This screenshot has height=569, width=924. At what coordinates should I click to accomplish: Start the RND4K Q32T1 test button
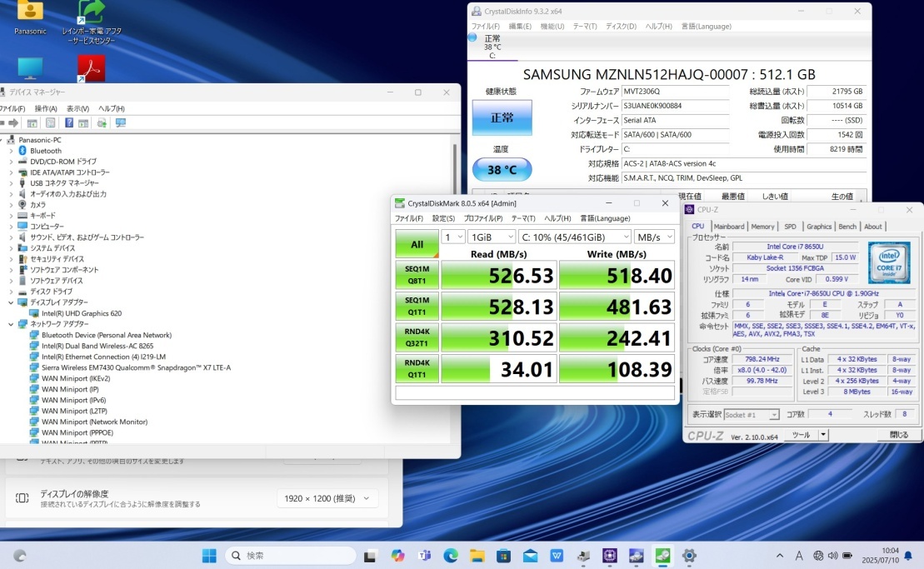click(417, 337)
